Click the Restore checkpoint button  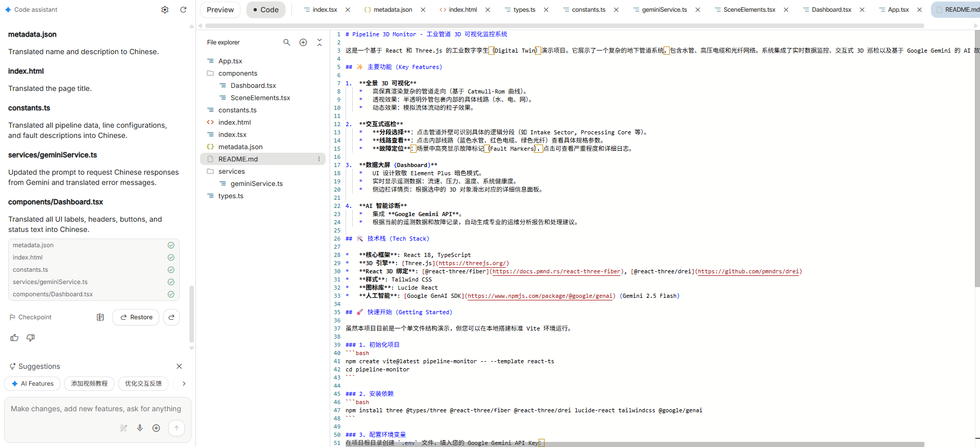[x=136, y=317]
